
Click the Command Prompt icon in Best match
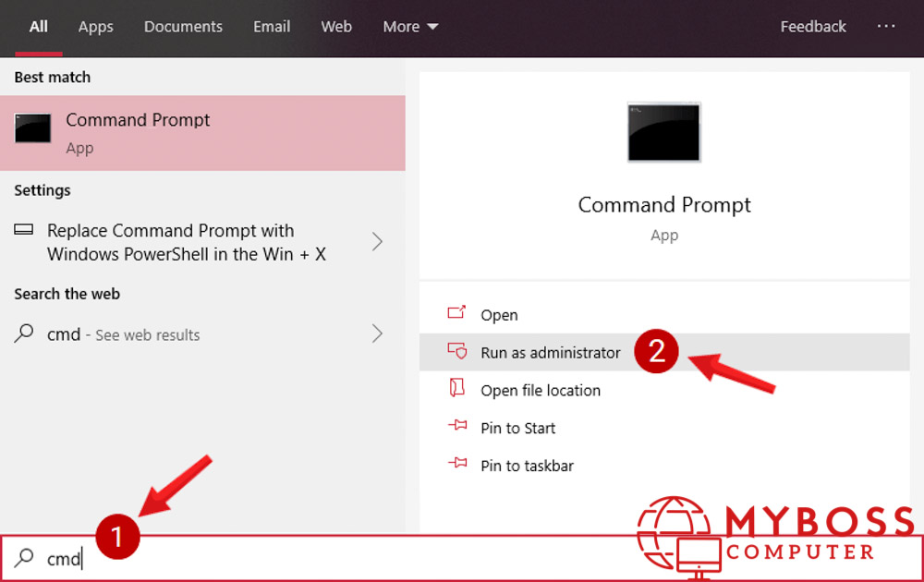tap(32, 129)
